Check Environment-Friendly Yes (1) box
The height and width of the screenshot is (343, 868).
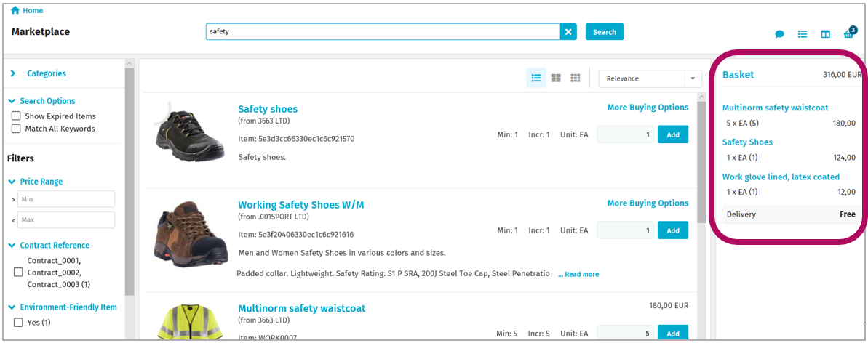pos(18,323)
